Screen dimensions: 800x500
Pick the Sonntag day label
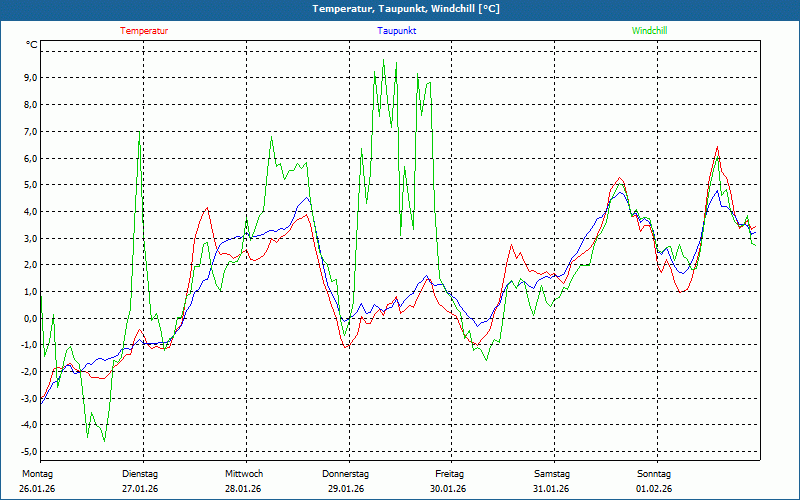point(654,473)
